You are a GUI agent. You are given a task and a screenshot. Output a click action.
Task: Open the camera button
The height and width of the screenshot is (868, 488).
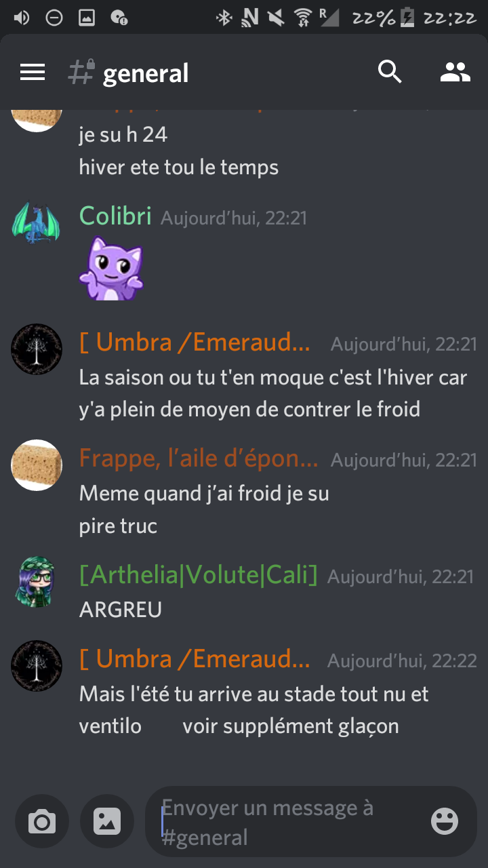coord(42,821)
